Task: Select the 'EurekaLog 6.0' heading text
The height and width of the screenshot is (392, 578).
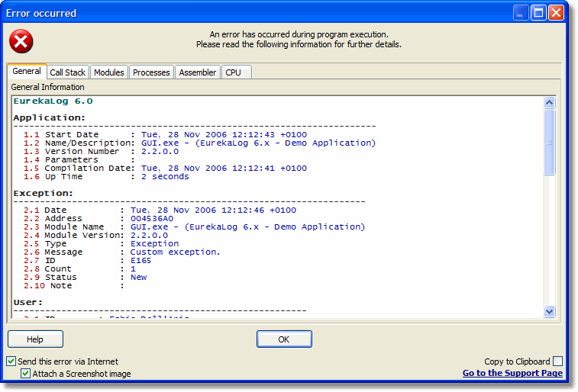Action: pyautogui.click(x=53, y=101)
